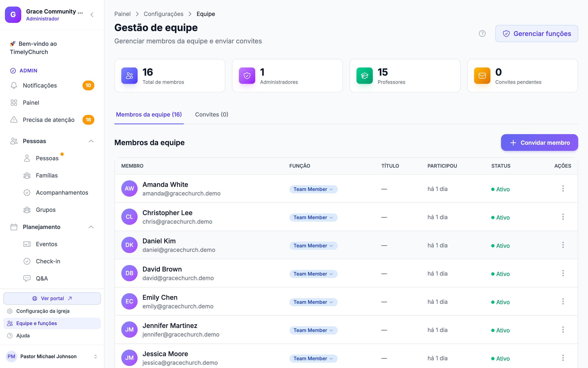
Task: Click the 10 badge on Notificações
Action: coord(88,85)
